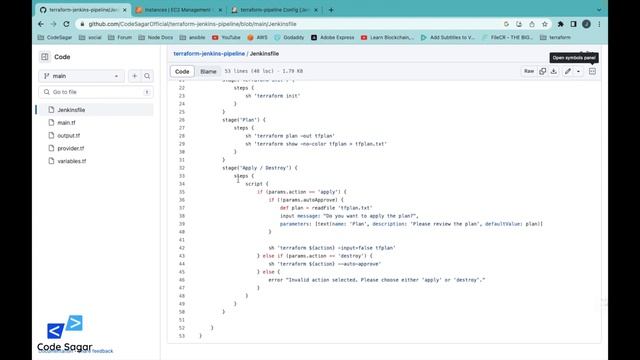
Task: Open the terraform-jenkins-pipeline breadcrumb link
Action: [x=209, y=53]
